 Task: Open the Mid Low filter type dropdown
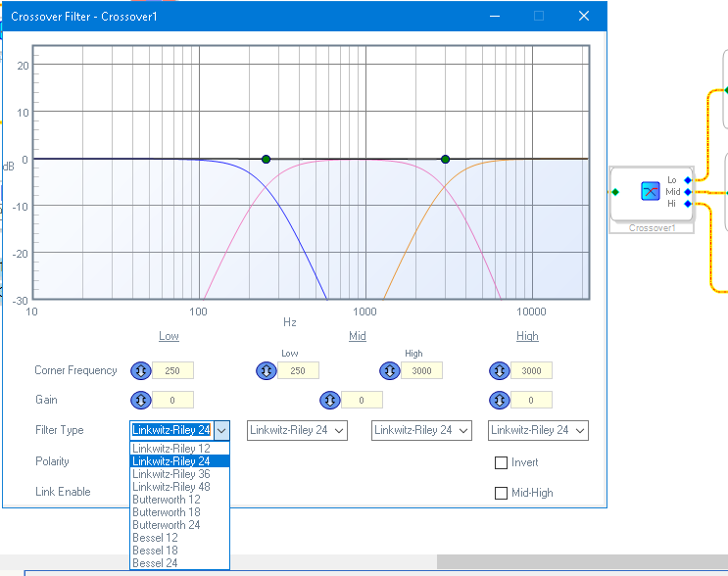pos(297,430)
